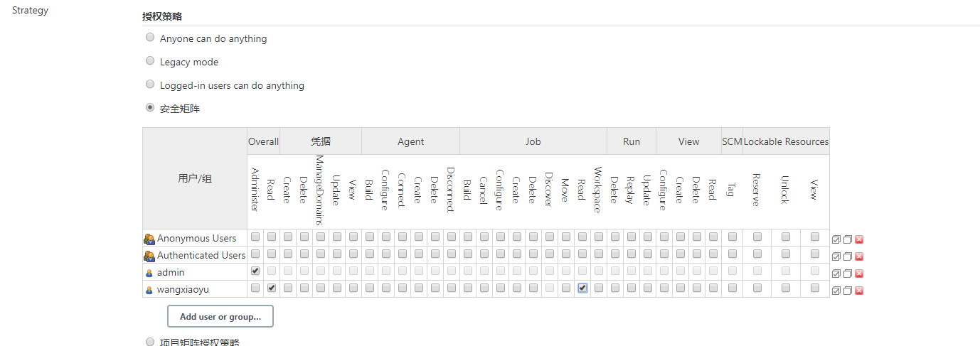Check View Read for wangxiaoyu
This screenshot has width=980, height=346.
click(713, 288)
